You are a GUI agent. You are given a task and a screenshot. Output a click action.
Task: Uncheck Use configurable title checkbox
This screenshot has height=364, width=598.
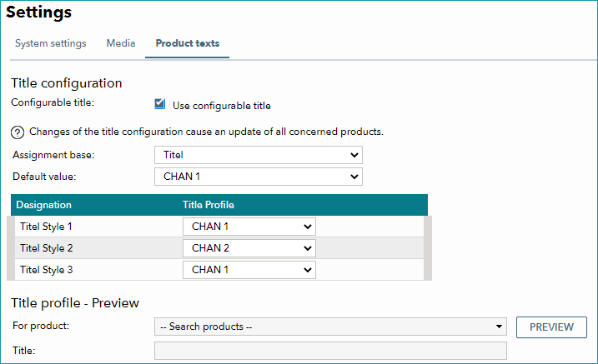160,104
